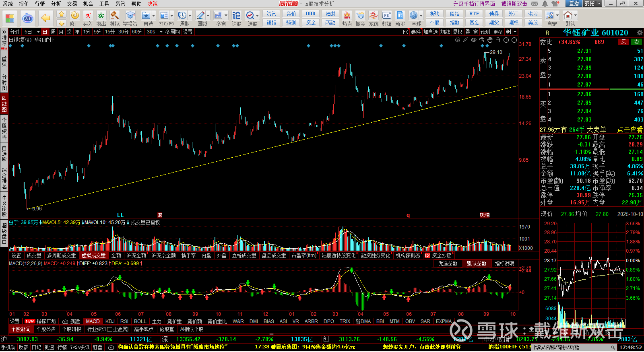This screenshot has height=352, width=644.
Task: Open the 超级盘口 sidebar entry
Action: pos(4,234)
